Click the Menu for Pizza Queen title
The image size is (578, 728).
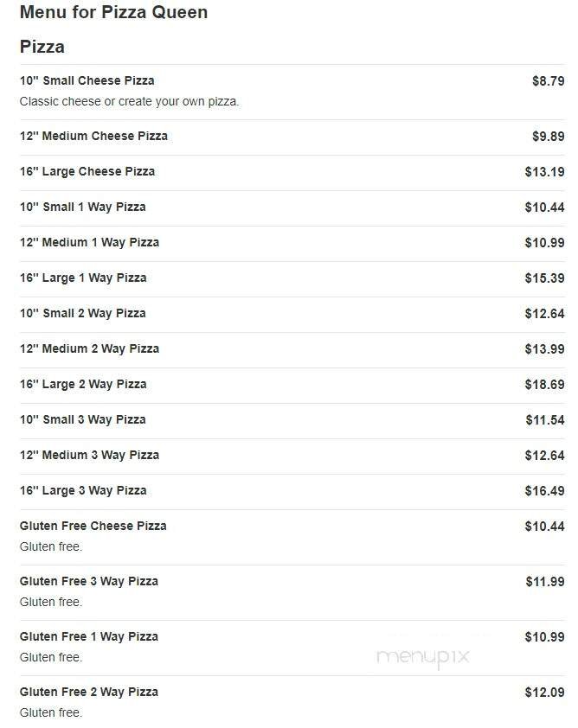[113, 13]
